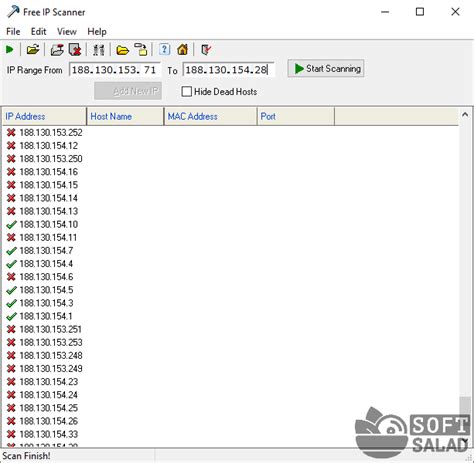This screenshot has width=474, height=463.
Task: Click the delete list red X toolbar icon
Action: (x=75, y=50)
